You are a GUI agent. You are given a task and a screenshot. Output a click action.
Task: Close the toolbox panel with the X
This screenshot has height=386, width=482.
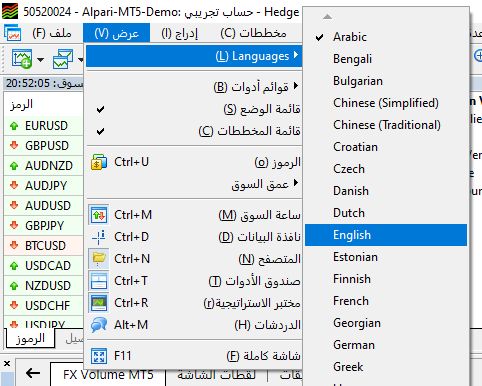tap(7, 364)
